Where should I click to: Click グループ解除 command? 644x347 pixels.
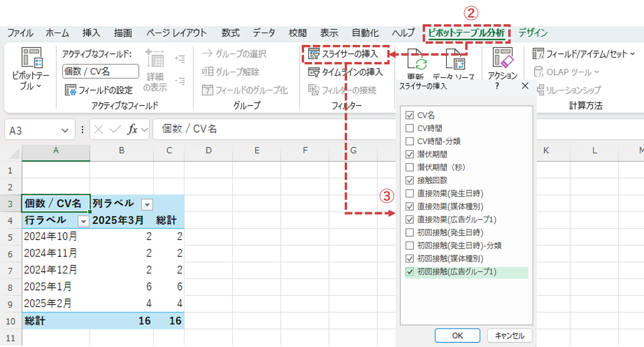click(231, 72)
